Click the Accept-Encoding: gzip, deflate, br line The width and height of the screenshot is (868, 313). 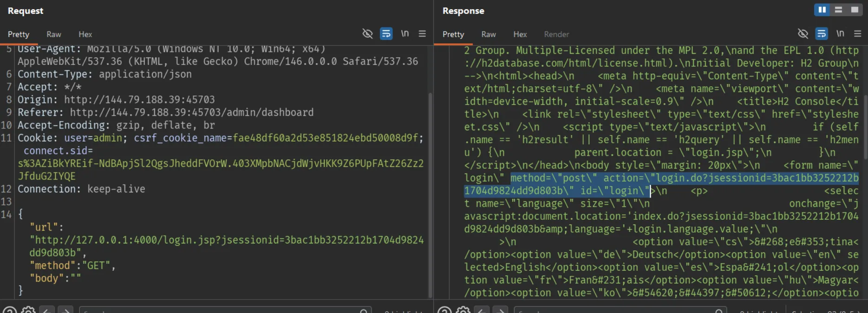116,125
